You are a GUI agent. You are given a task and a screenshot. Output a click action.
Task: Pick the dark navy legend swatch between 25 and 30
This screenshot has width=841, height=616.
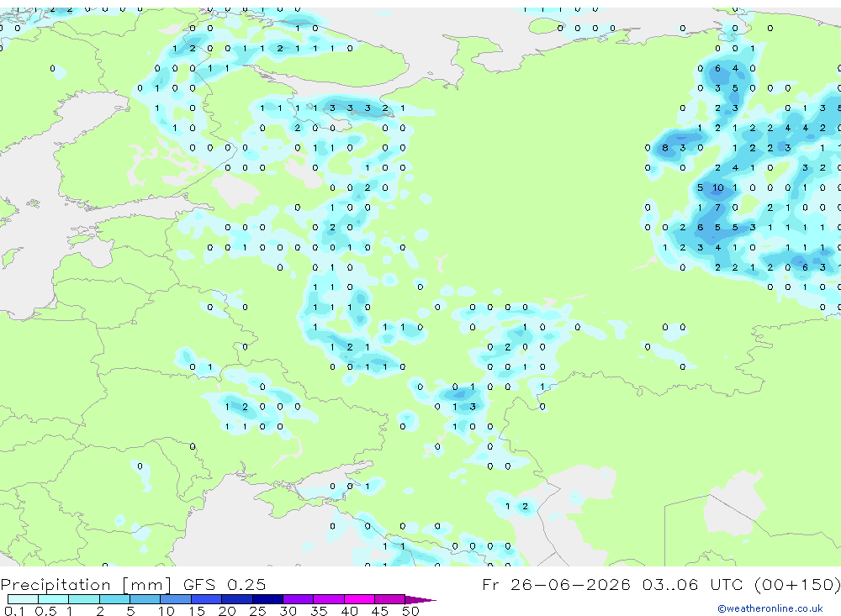(x=267, y=599)
